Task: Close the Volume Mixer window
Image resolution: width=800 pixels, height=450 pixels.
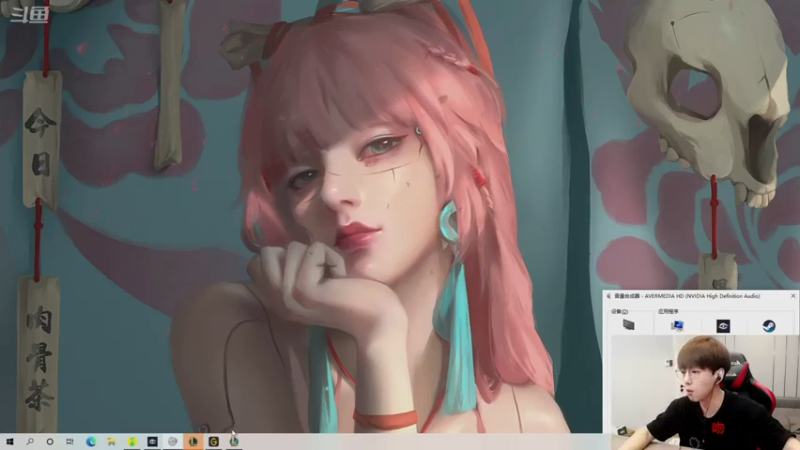Action: pyautogui.click(x=793, y=296)
